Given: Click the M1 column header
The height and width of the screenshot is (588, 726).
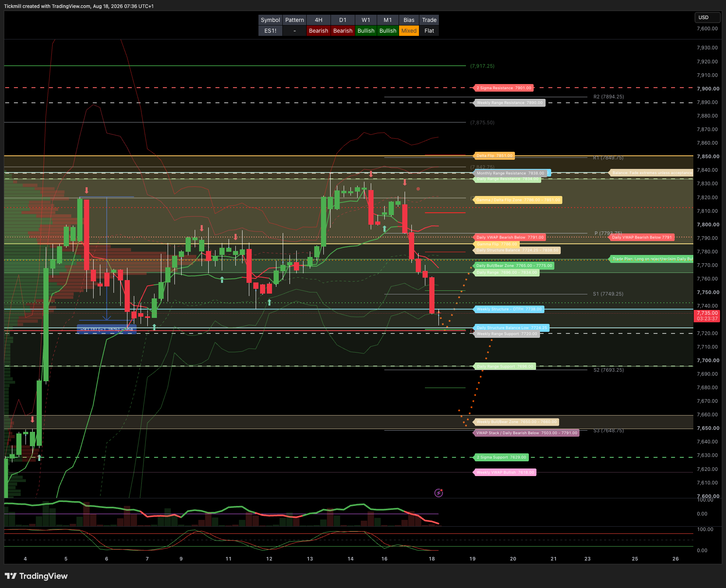Looking at the screenshot, I should click(388, 20).
